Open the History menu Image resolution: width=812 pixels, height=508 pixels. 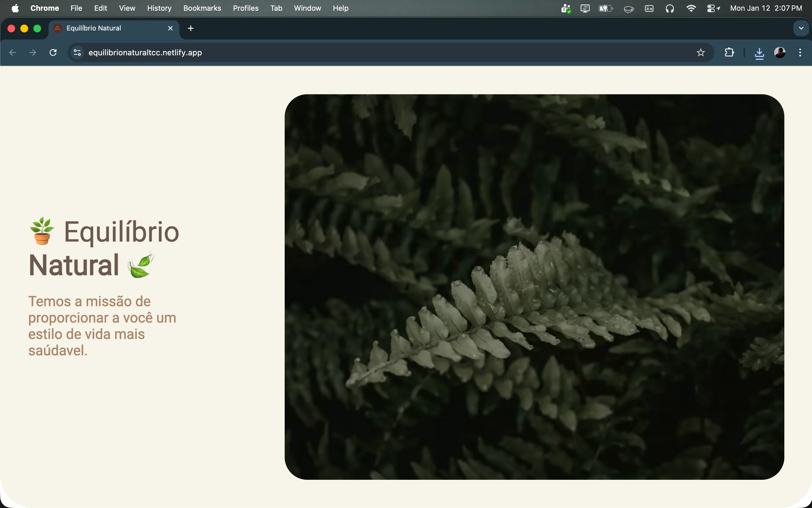(159, 8)
